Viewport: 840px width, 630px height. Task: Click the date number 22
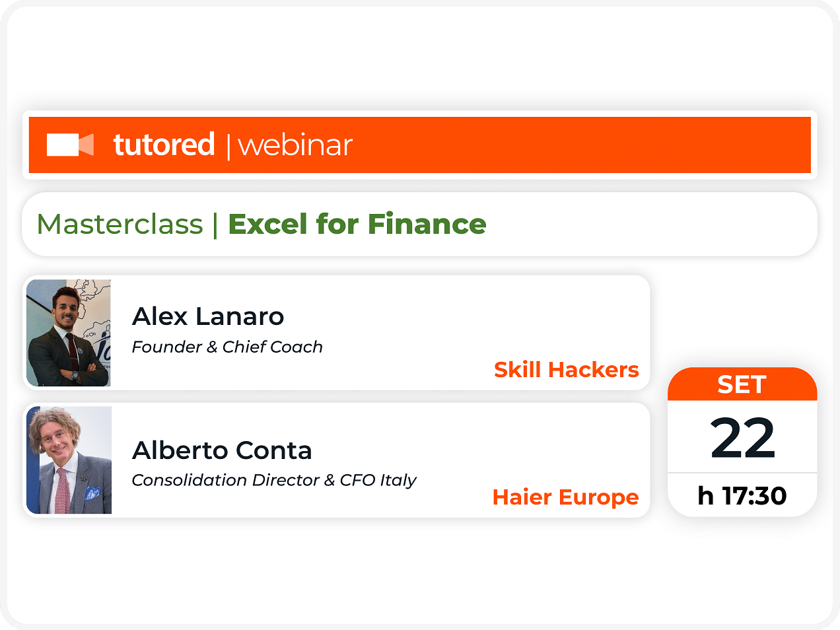coord(743,438)
